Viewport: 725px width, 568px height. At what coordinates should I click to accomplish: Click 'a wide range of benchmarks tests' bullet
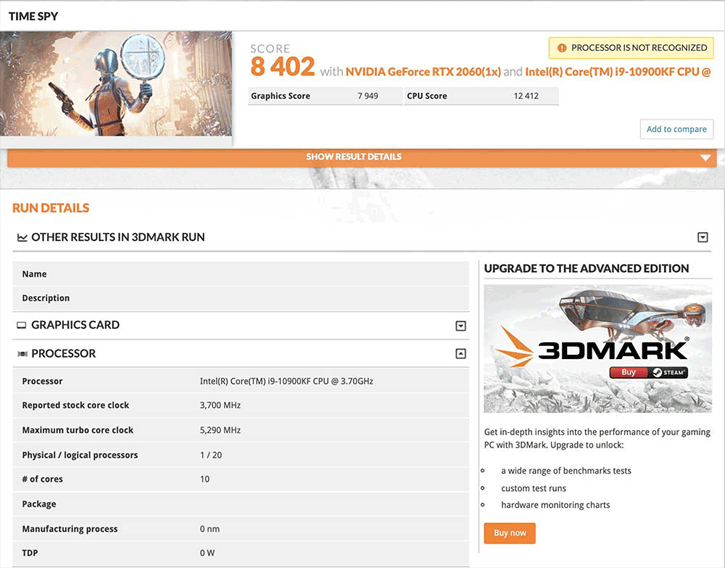click(566, 471)
